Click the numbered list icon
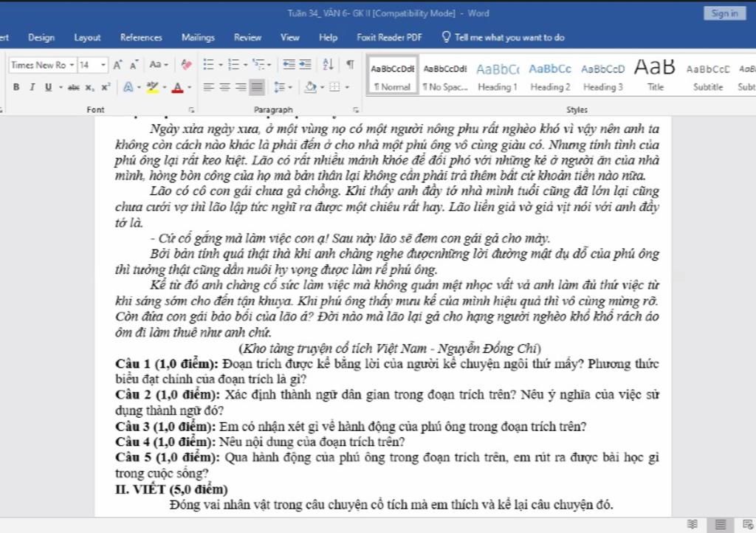Viewport: 756px width, 533px height. [233, 64]
